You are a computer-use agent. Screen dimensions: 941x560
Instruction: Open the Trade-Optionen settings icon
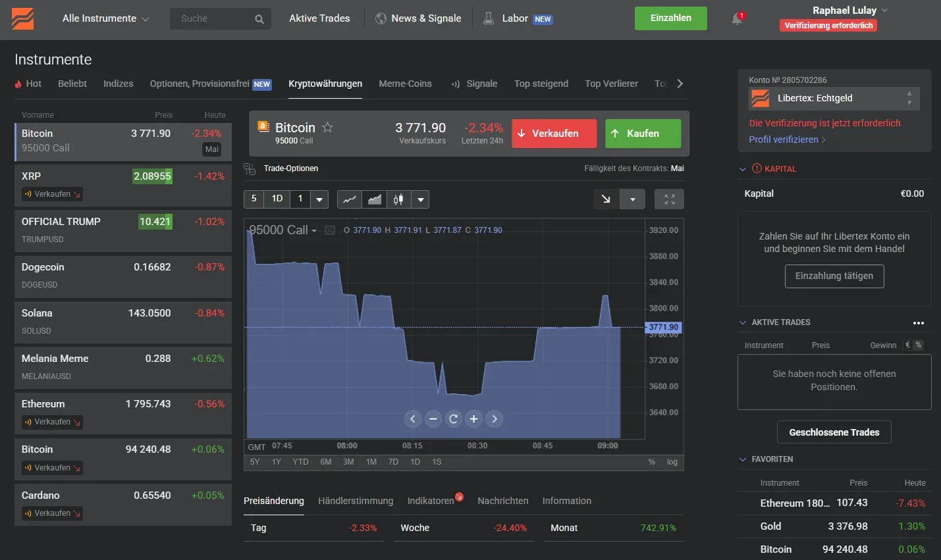pyautogui.click(x=250, y=168)
